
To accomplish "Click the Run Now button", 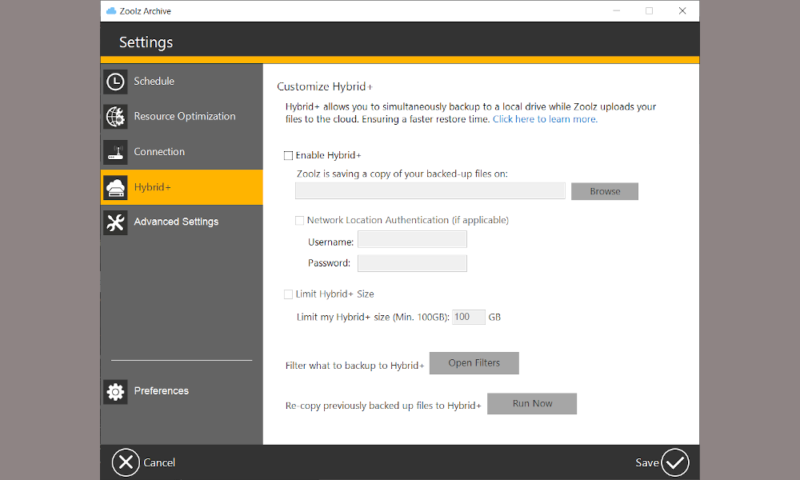I will tap(532, 403).
